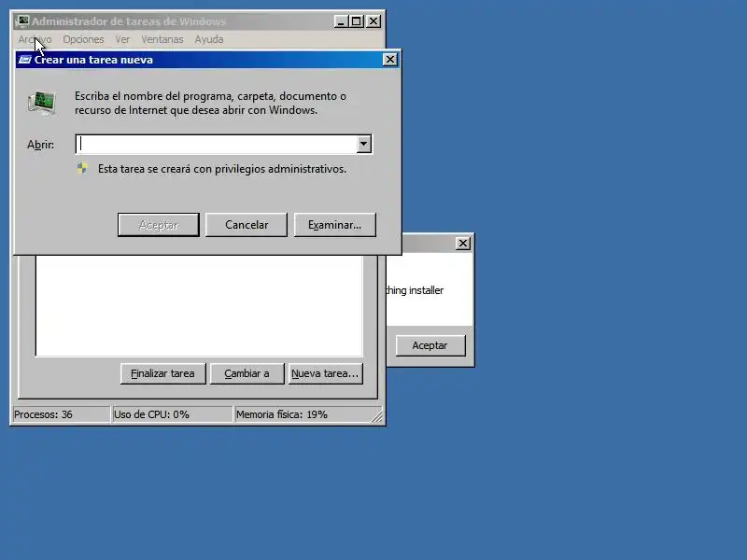The width and height of the screenshot is (747, 560).
Task: Click the Task Manager title bar icon
Action: tap(22, 21)
